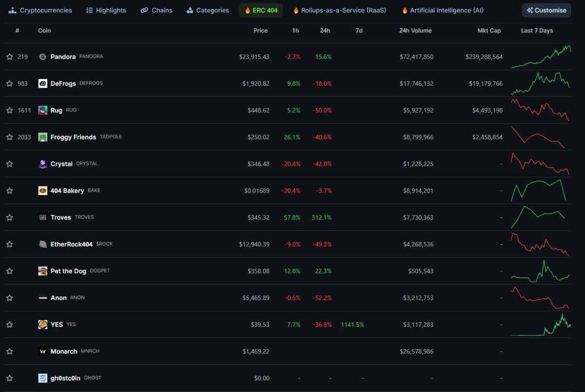Screen dimensions: 585x392
Task: Click the Froggy Friends frog logo
Action: (x=43, y=137)
